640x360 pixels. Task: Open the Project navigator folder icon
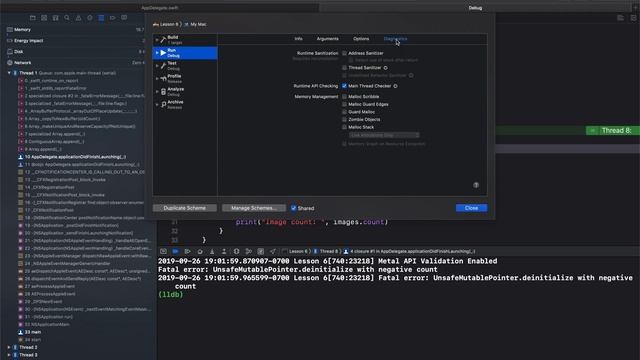pos(33,18)
